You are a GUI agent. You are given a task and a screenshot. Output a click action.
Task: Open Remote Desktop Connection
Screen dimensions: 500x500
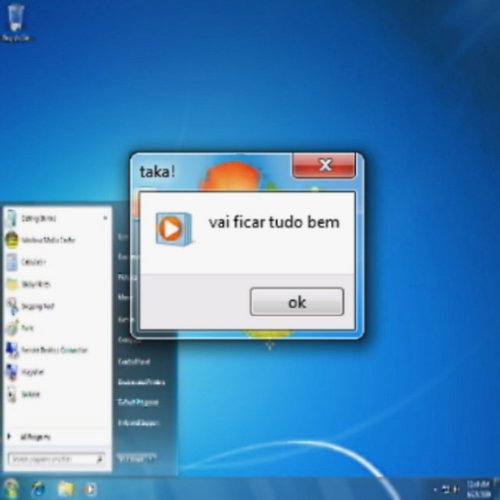click(x=47, y=350)
